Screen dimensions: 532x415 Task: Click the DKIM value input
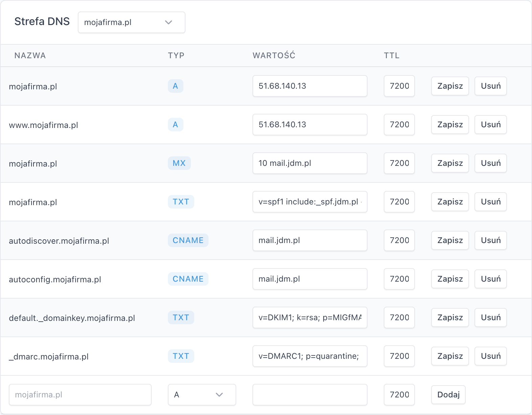(x=310, y=318)
